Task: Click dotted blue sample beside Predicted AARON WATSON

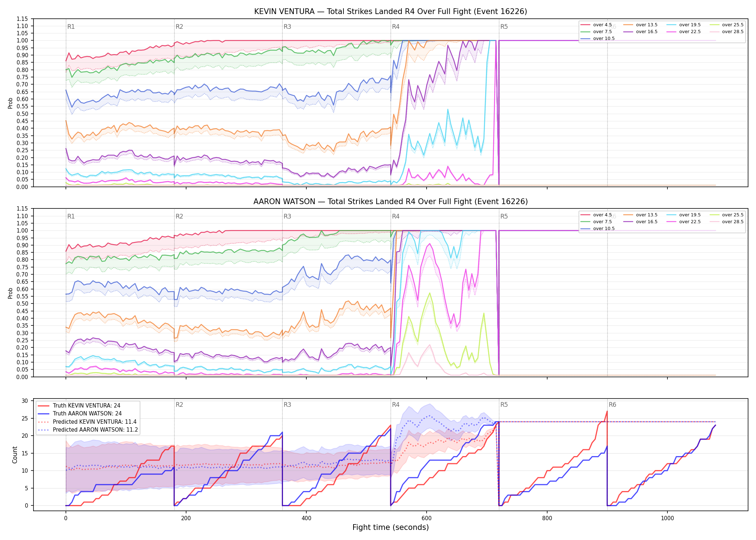Action: coord(44,430)
